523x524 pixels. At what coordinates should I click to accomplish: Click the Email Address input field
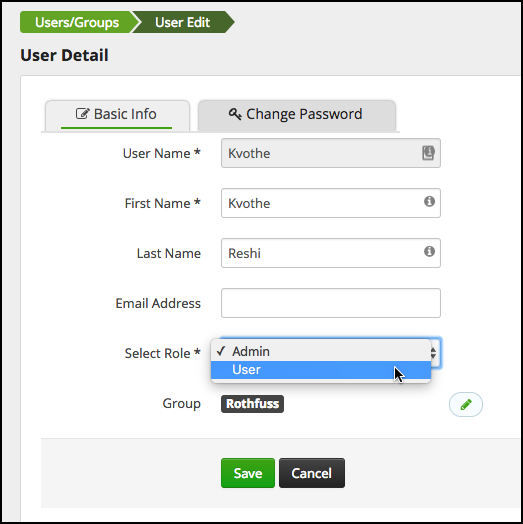(331, 303)
